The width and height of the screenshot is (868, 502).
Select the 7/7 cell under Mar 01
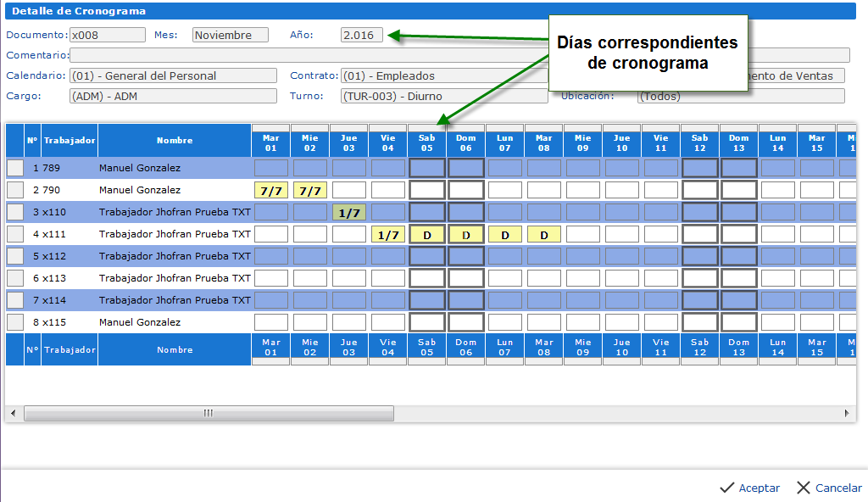click(x=271, y=190)
